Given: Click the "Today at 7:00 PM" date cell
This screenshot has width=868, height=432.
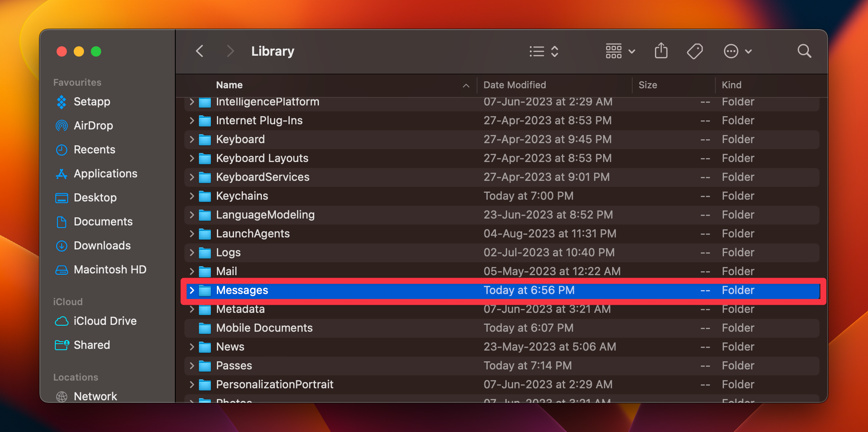Looking at the screenshot, I should click(x=529, y=196).
